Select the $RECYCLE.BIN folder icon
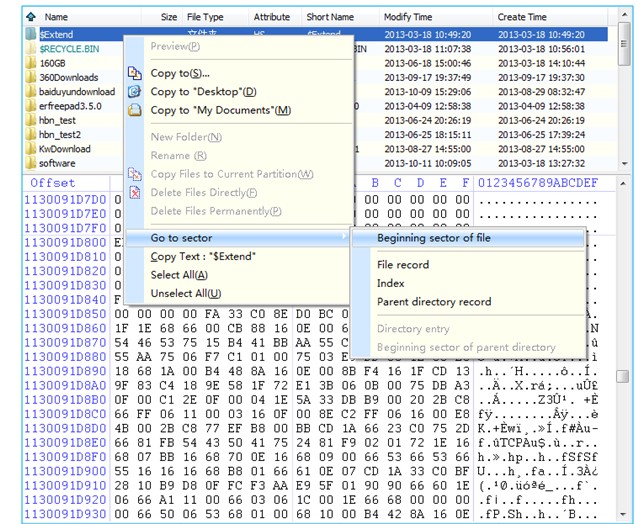Screen dimensions: 635x524 pyautogui.click(x=31, y=49)
